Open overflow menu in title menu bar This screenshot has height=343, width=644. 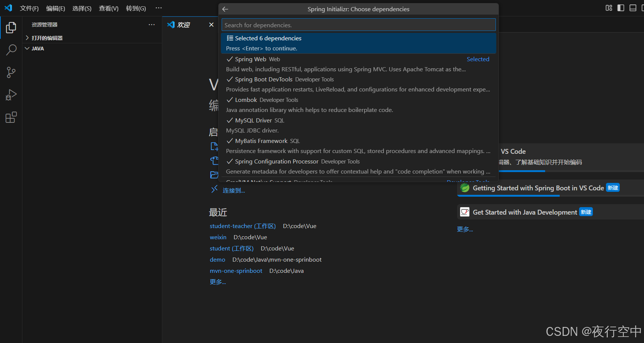point(159,8)
